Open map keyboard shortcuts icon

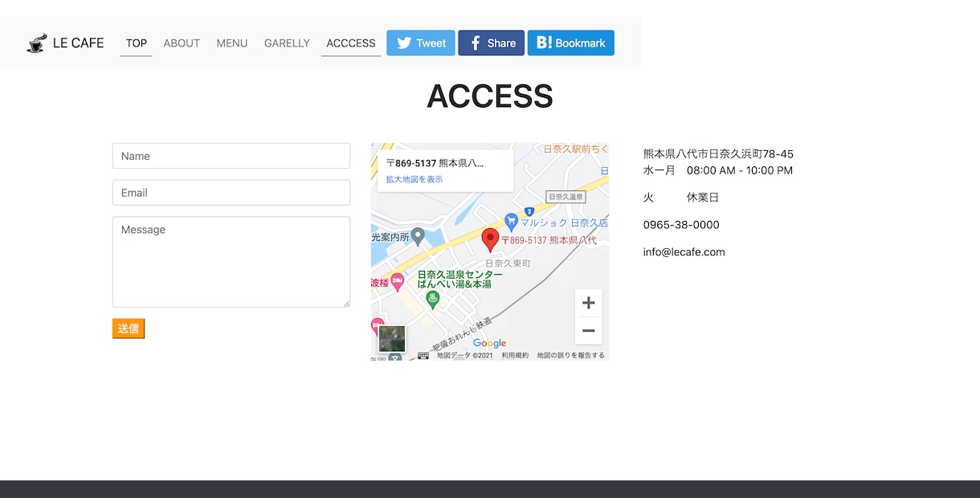(x=423, y=355)
